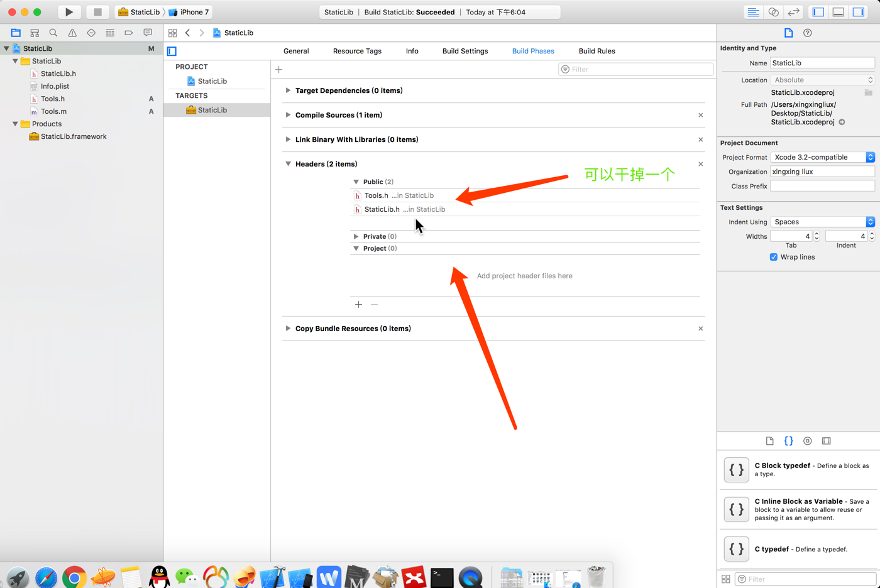Collapse the Public headers group
Viewport: 880px width, 588px height.
point(356,182)
